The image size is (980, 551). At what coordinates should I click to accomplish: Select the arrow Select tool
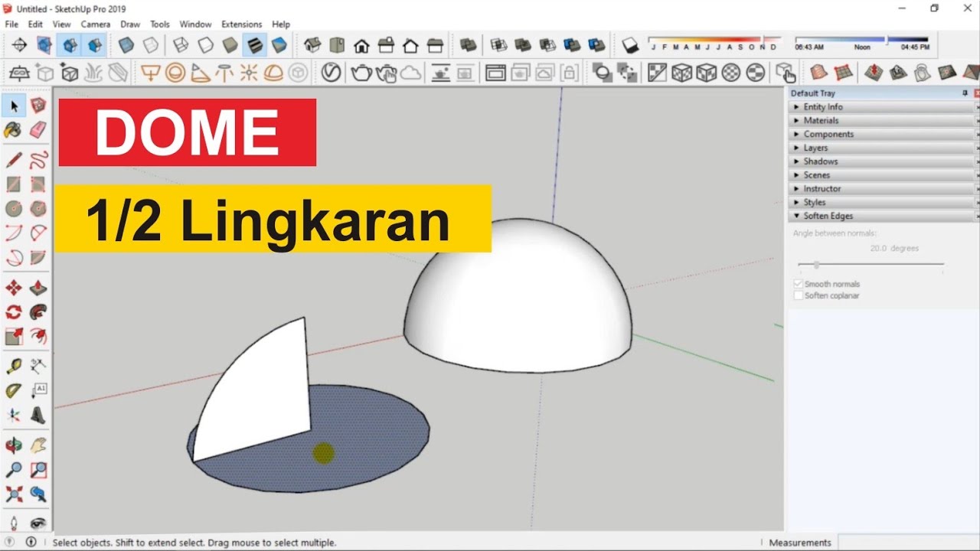tap(14, 106)
